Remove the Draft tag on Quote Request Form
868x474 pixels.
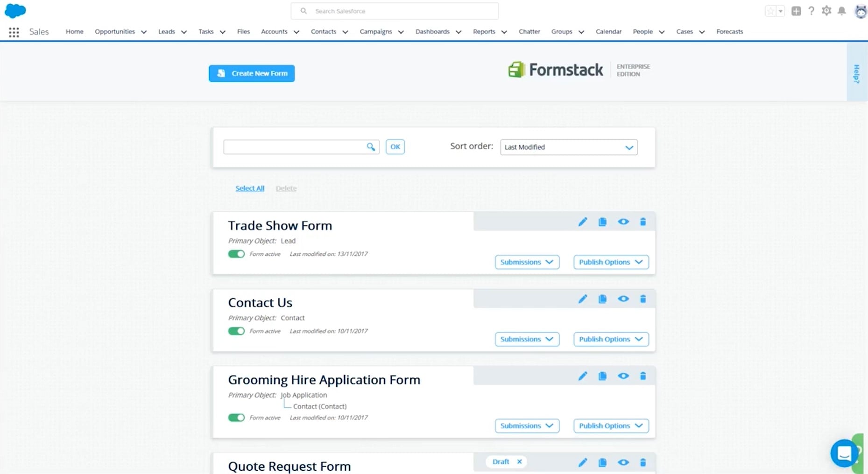(519, 462)
